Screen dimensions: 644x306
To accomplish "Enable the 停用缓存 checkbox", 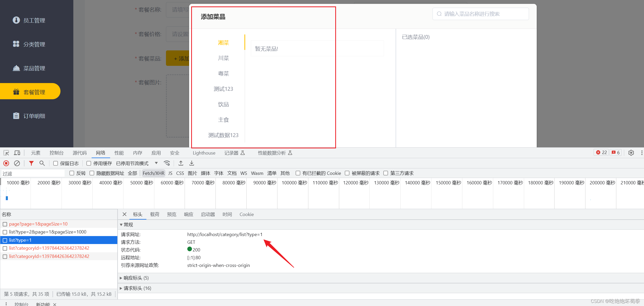I will pos(89,163).
